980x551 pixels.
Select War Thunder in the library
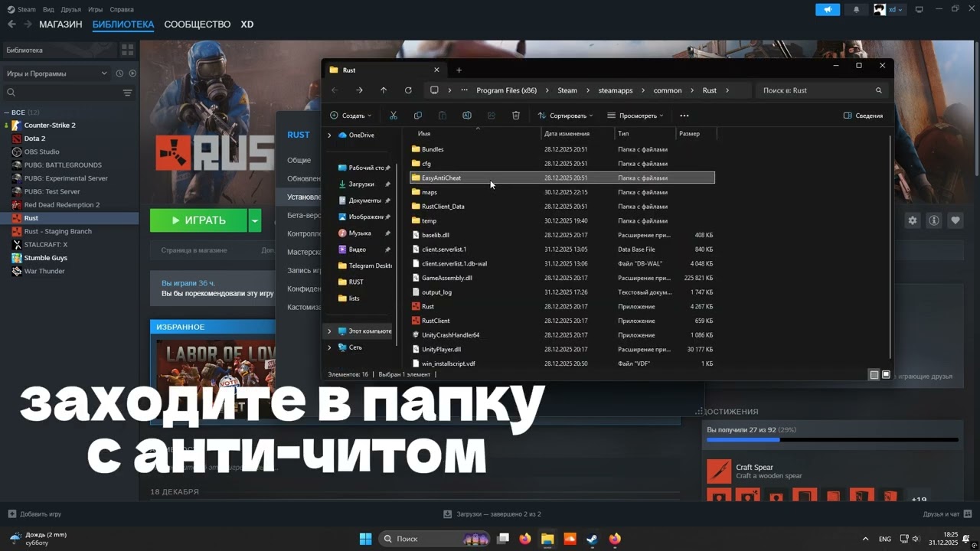[x=44, y=271]
